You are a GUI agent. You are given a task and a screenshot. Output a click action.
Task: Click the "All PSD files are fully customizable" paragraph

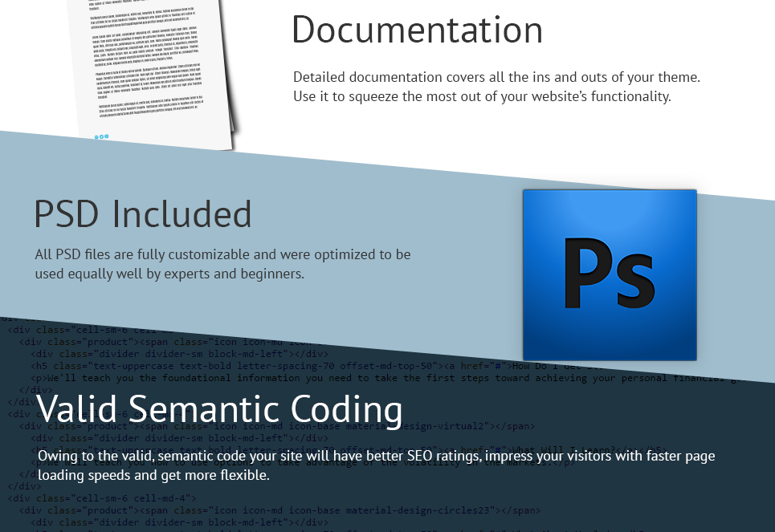tap(223, 264)
